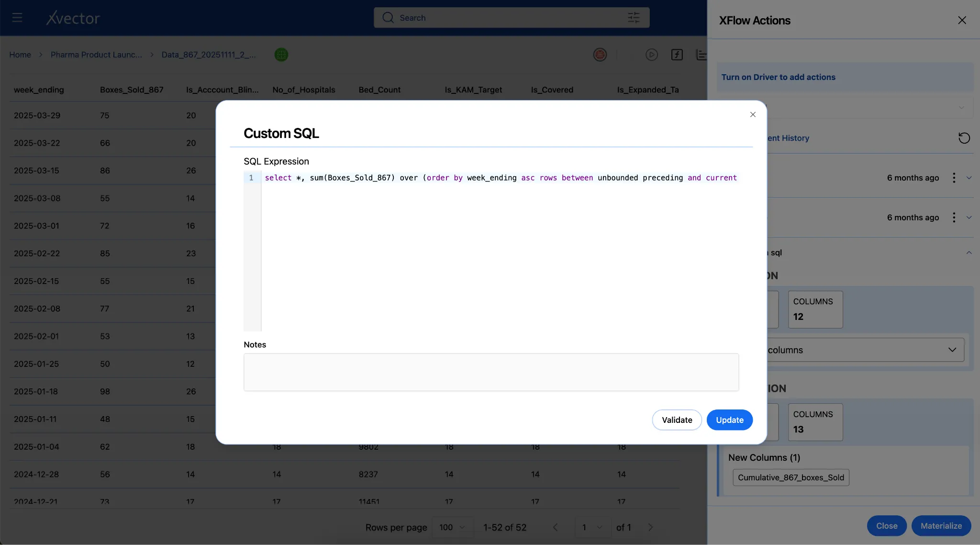
Task: Click the Is_Covered column header
Action: tap(552, 90)
